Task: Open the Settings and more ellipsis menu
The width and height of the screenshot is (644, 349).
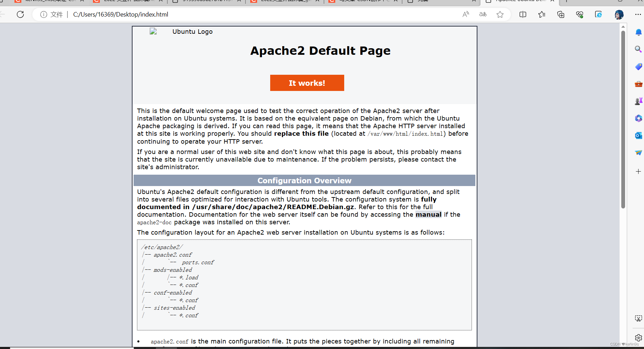Action: pyautogui.click(x=638, y=14)
